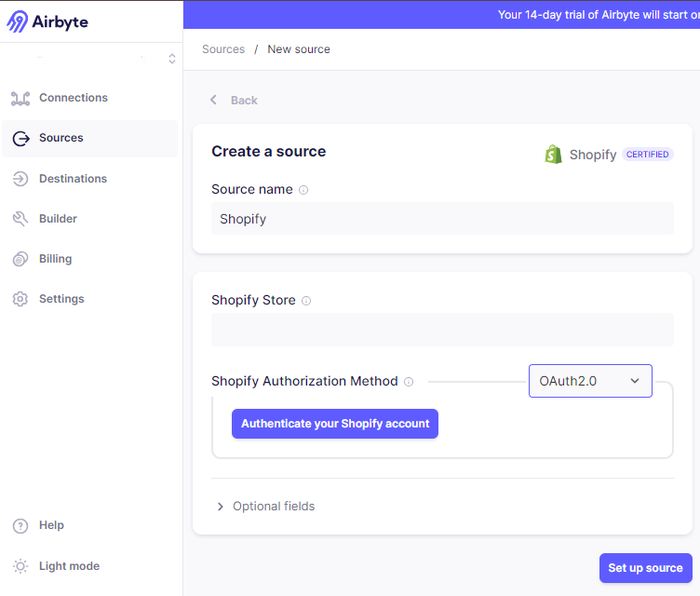This screenshot has height=596, width=700.
Task: Open Connections in the sidebar
Action: click(x=74, y=98)
